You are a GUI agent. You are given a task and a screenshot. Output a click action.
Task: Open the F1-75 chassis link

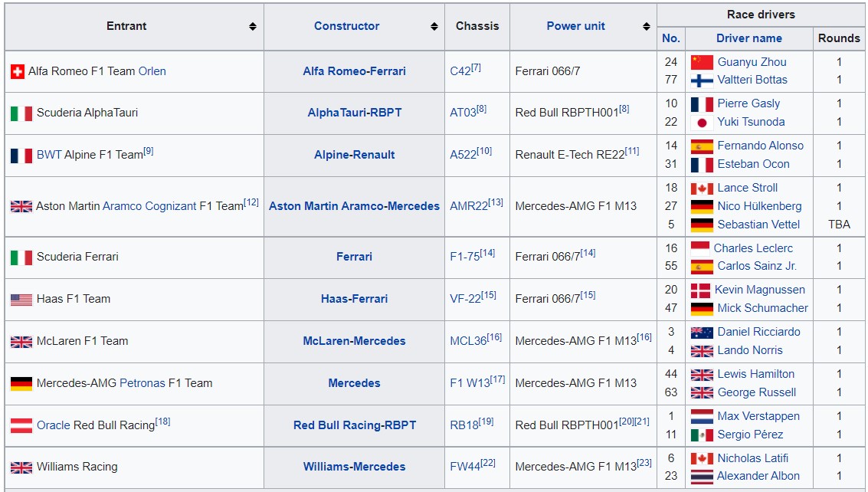pyautogui.click(x=464, y=257)
